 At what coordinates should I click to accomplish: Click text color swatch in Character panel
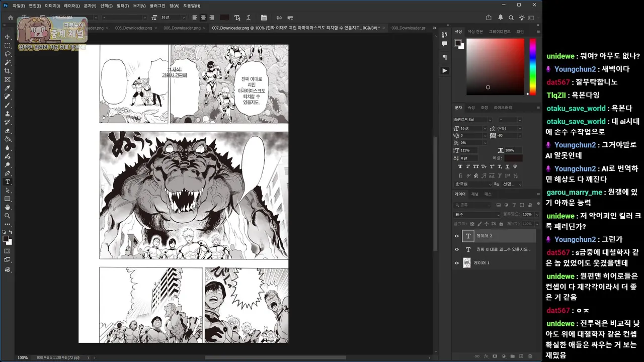514,158
